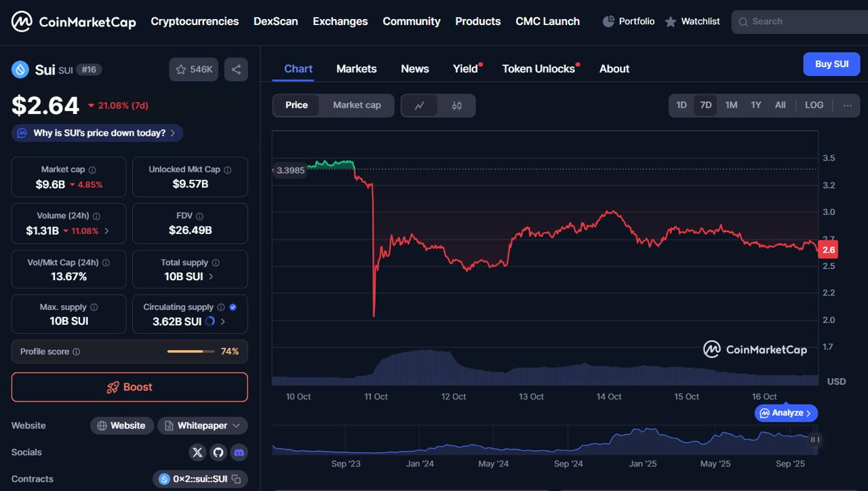
Task: Click the CoinMarketCap logo
Action: (73, 22)
